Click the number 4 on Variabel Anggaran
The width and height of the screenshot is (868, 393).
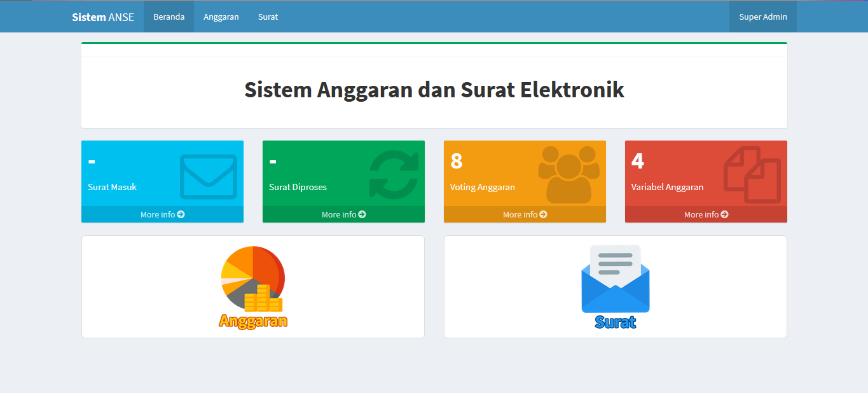pyautogui.click(x=637, y=162)
